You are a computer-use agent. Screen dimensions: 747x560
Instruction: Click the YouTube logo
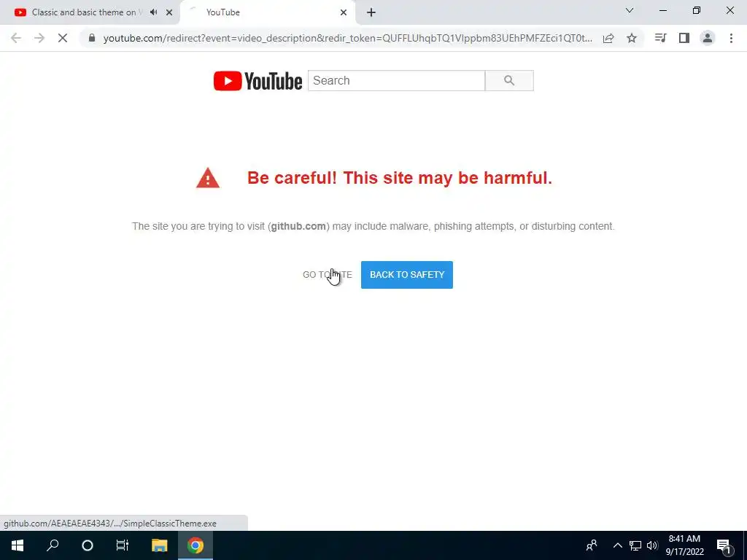click(258, 81)
